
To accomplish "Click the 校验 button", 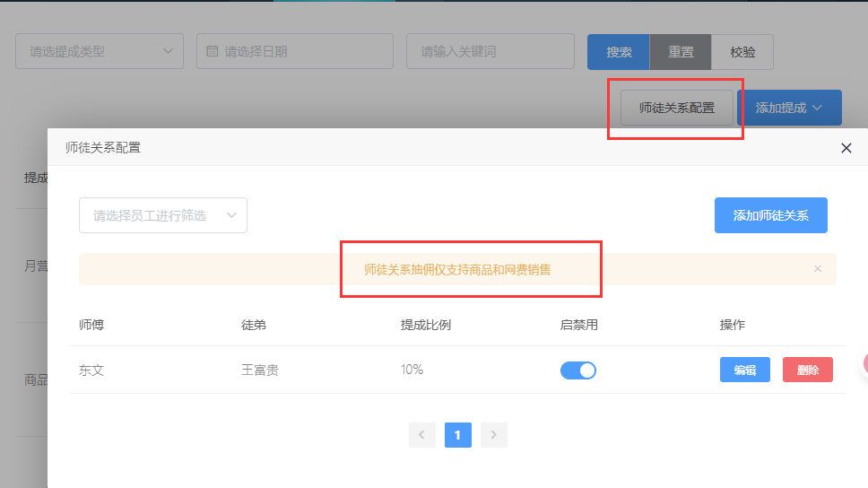I will pos(742,52).
